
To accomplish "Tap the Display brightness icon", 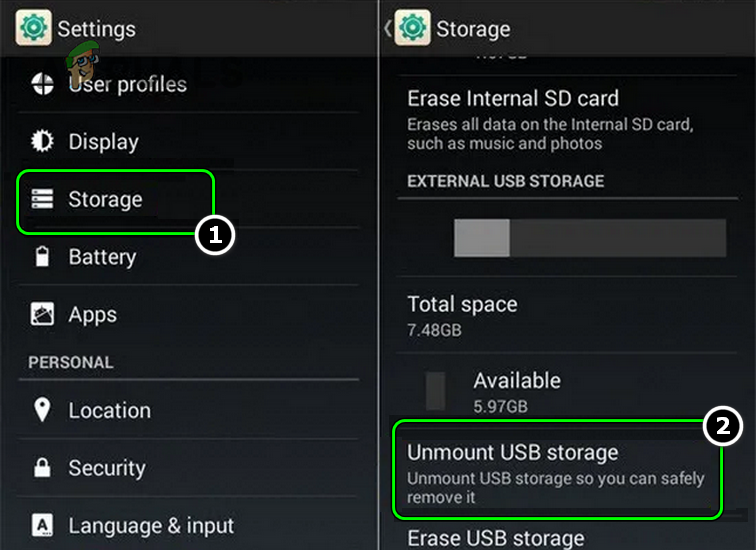I will coord(43,141).
